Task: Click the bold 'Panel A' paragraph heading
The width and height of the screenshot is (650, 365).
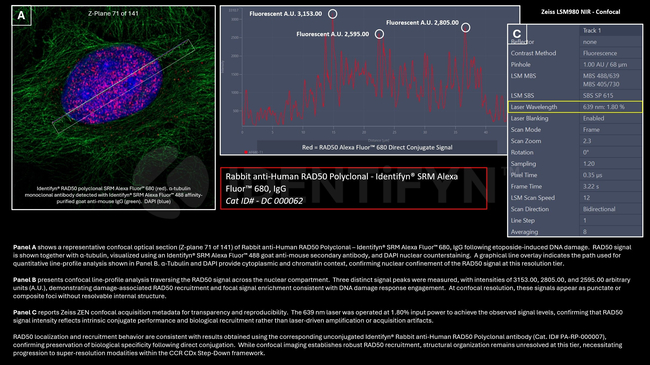Action: 24,247
